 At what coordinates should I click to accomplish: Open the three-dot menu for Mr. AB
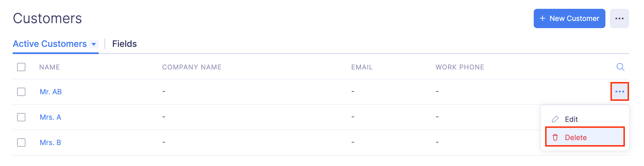(x=619, y=92)
